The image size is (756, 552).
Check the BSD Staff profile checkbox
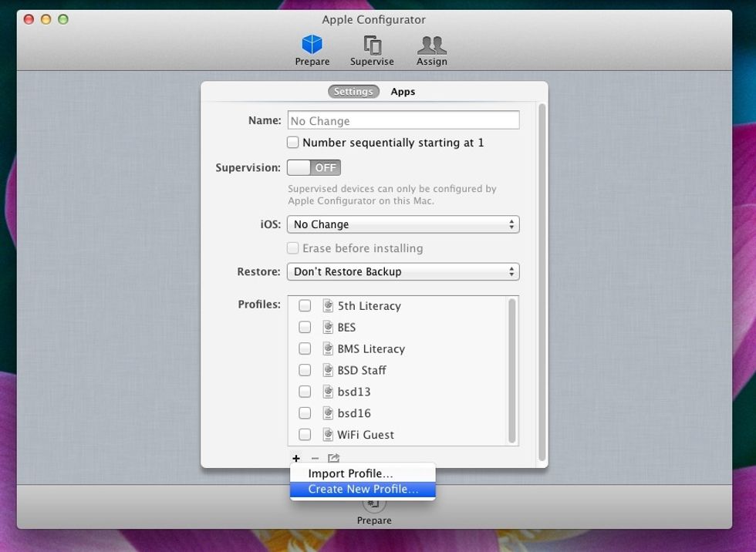305,370
